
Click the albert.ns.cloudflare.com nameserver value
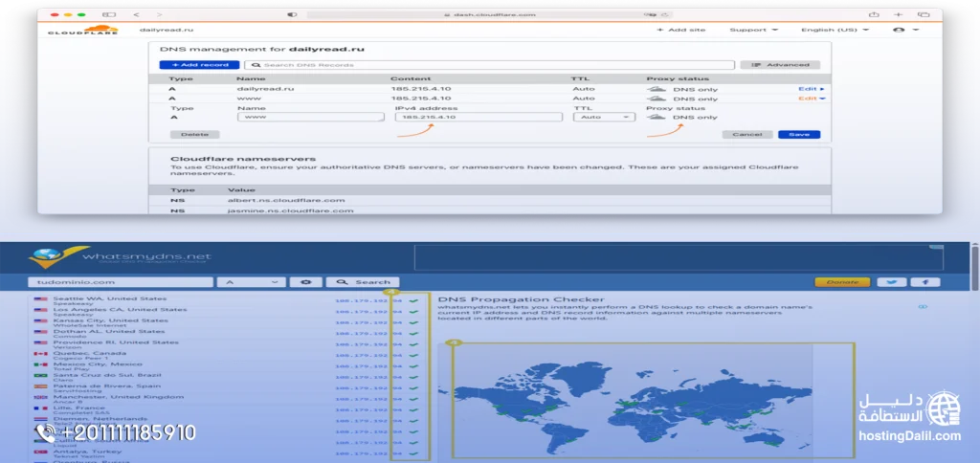point(286,201)
